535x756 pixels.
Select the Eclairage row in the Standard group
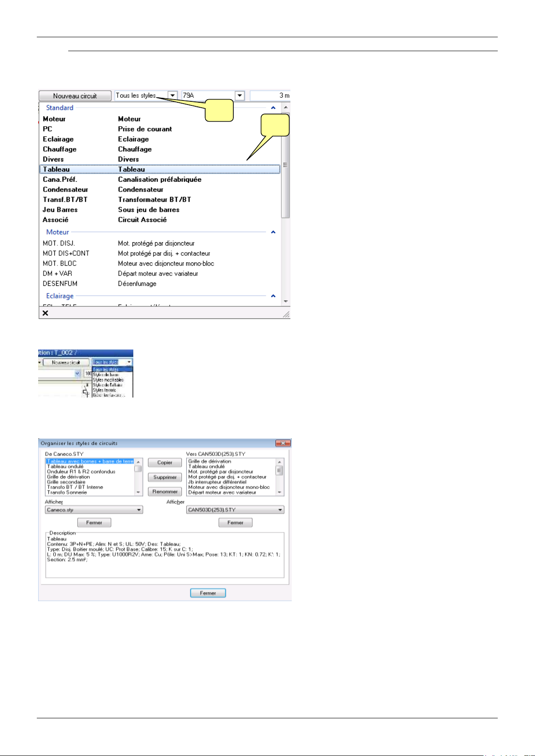pyautogui.click(x=160, y=139)
